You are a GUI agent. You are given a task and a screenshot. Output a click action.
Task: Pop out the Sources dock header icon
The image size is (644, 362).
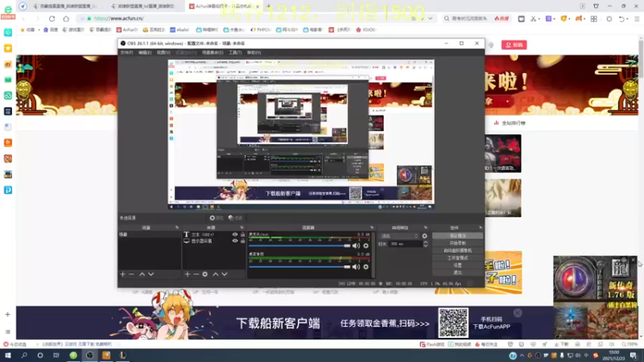pyautogui.click(x=242, y=228)
